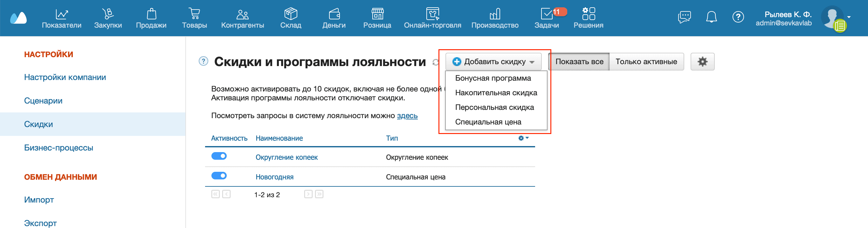Open the Закупки section
The image size is (868, 228).
[108, 18]
